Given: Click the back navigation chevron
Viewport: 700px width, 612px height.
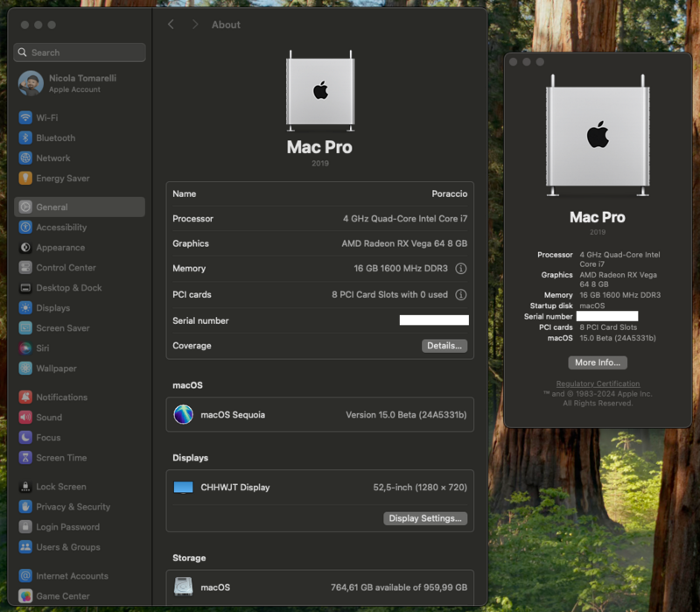Looking at the screenshot, I should pyautogui.click(x=171, y=25).
